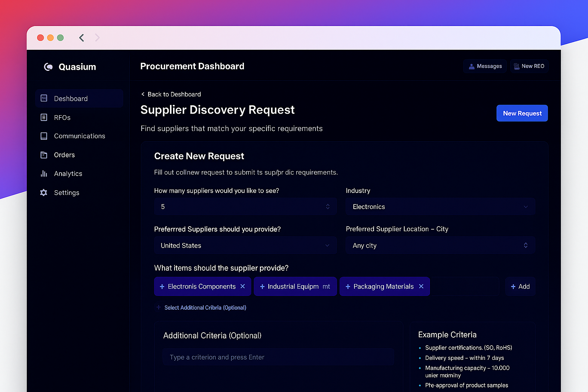The width and height of the screenshot is (588, 392).
Task: Click the 'Delivery speed – within 7 days' example
Action: pos(464,358)
